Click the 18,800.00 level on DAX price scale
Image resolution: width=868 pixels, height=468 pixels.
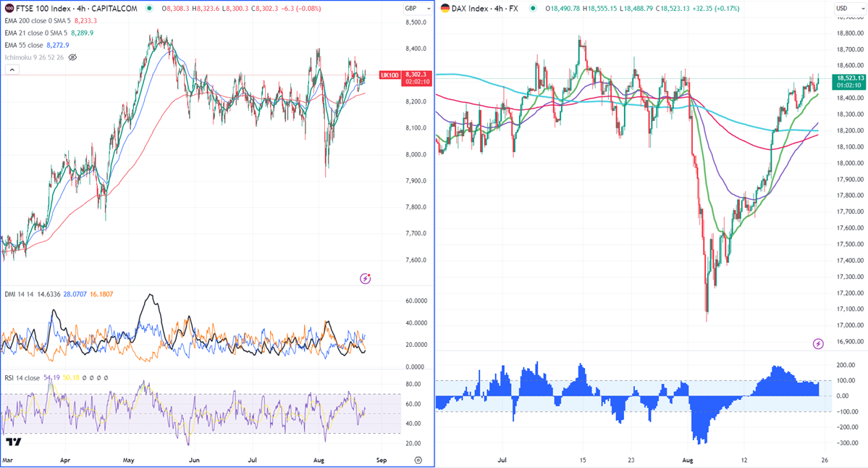click(x=851, y=33)
